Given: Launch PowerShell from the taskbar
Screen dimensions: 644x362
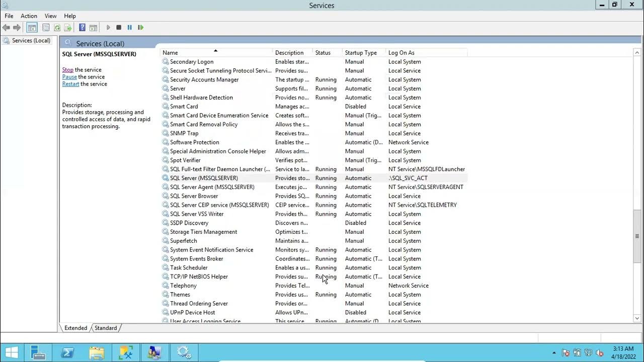Looking at the screenshot, I should coord(67,352).
